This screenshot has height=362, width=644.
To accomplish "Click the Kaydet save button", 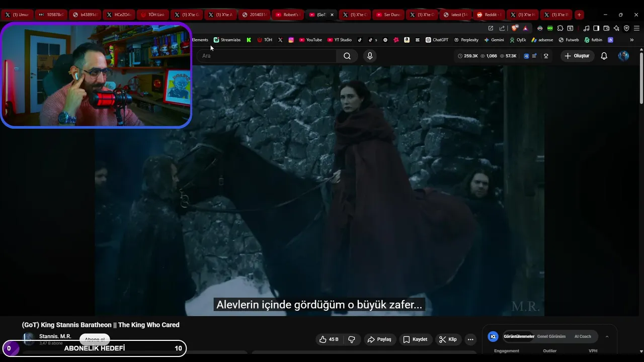I will click(x=416, y=339).
